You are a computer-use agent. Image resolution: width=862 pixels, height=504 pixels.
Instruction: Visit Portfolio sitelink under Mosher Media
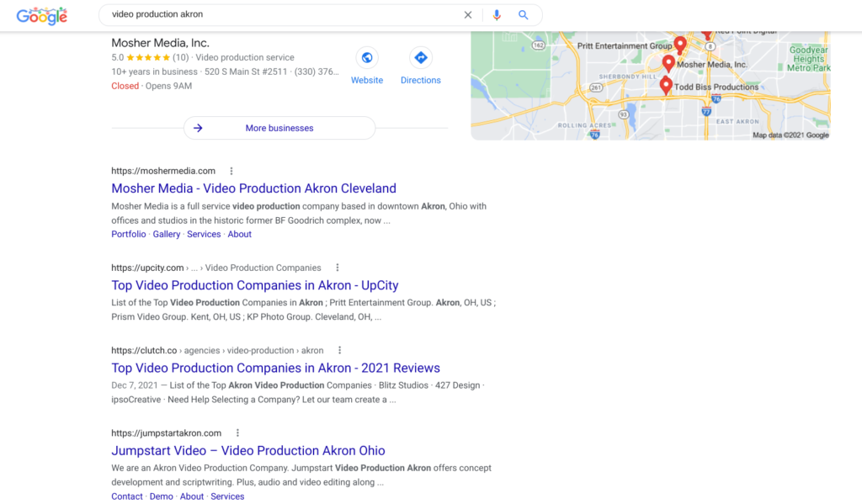pyautogui.click(x=128, y=234)
